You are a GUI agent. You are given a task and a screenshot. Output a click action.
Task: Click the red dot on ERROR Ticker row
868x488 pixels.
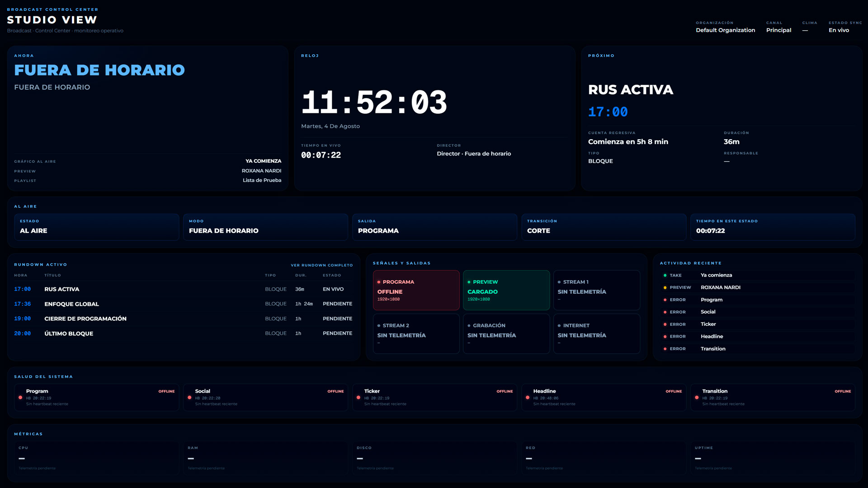(x=665, y=324)
